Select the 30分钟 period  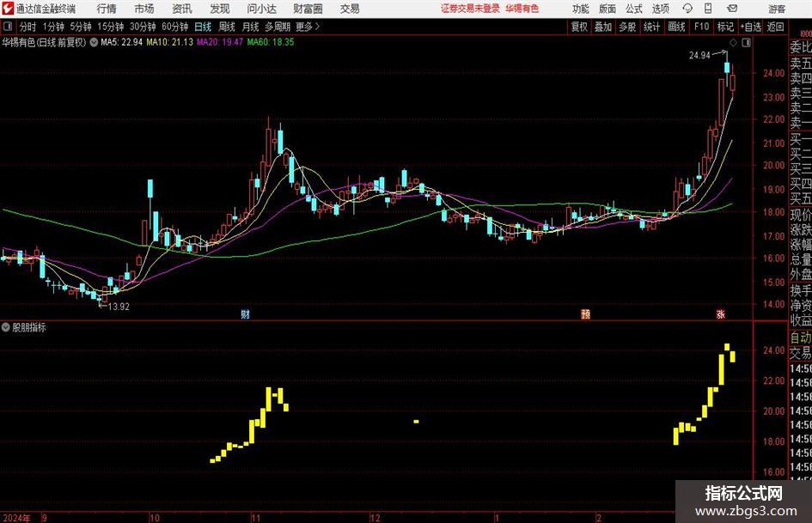point(143,27)
